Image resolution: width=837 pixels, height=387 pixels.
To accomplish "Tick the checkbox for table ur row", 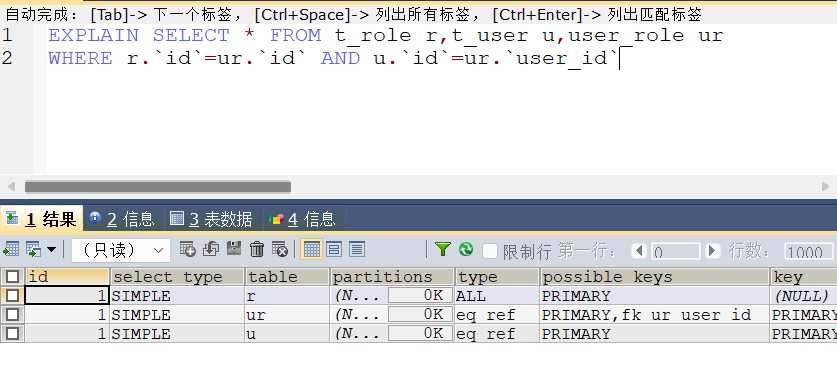I will [x=12, y=314].
